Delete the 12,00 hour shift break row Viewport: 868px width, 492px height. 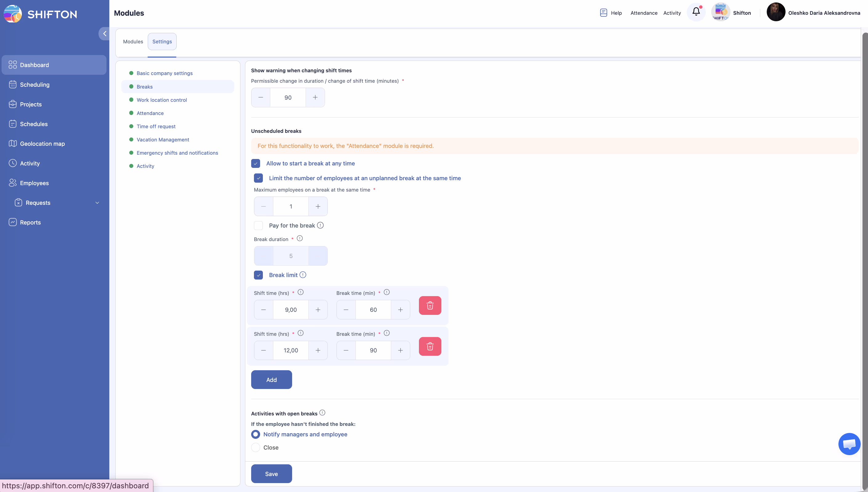(430, 346)
